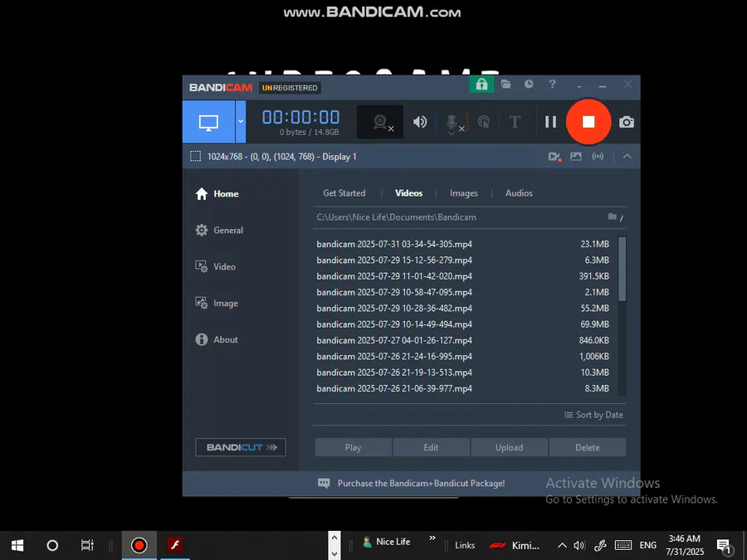Image resolution: width=747 pixels, height=560 pixels.
Task: Show hidden system tray icons
Action: coord(562,546)
